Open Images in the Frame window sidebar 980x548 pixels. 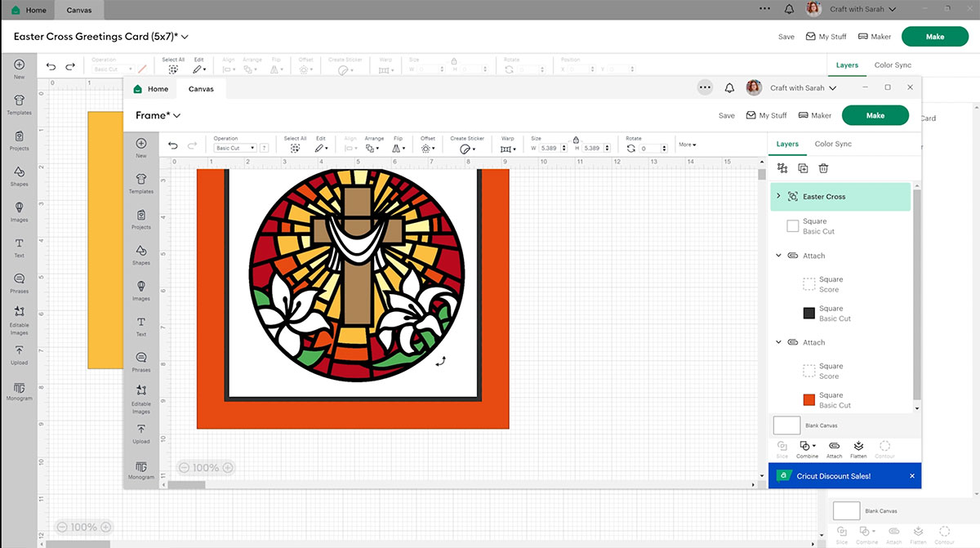(x=141, y=291)
